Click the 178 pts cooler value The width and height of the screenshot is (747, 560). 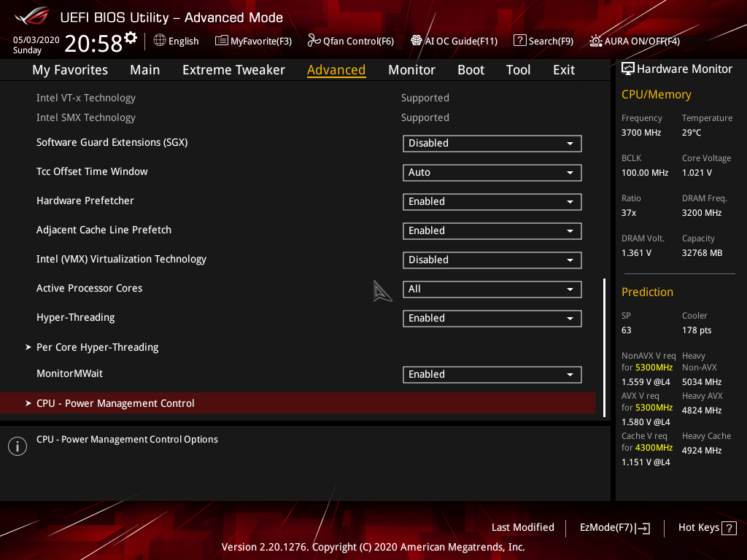click(x=697, y=330)
